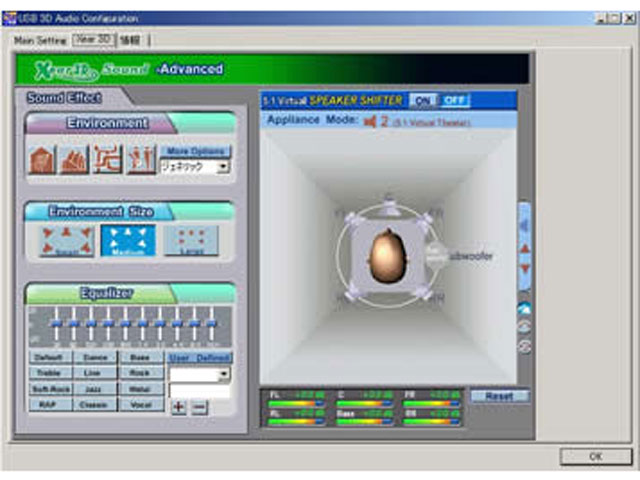This screenshot has height=480, width=640.
Task: Apply the Vocal equalizer preset
Action: click(x=141, y=405)
